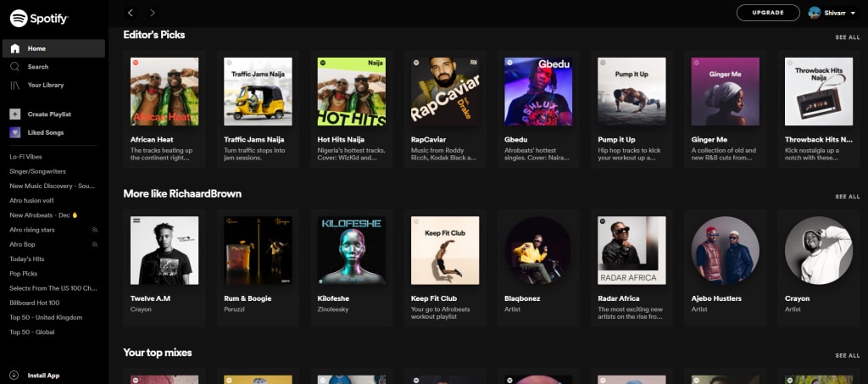868x384 pixels.
Task: Open the Keep Fit Club cover
Action: click(x=445, y=250)
